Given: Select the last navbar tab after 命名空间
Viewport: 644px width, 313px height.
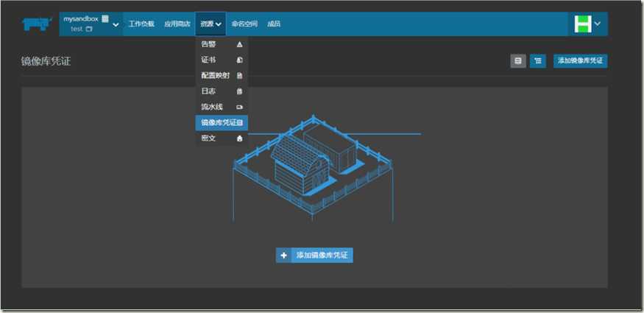Looking at the screenshot, I should pos(274,24).
